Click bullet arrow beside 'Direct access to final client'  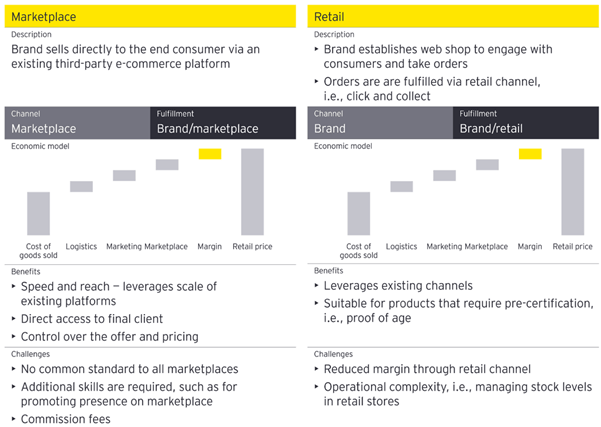tap(13, 319)
